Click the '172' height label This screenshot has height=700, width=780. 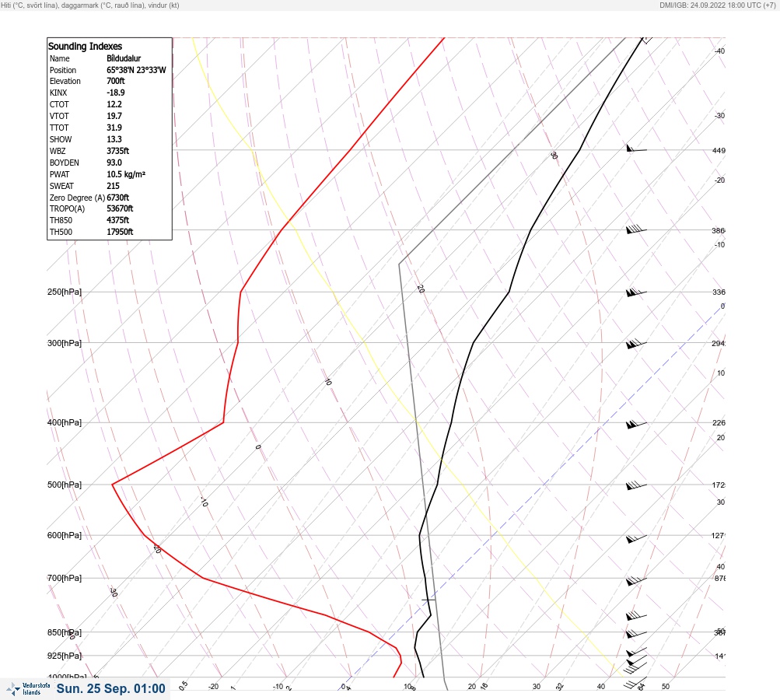pyautogui.click(x=719, y=485)
